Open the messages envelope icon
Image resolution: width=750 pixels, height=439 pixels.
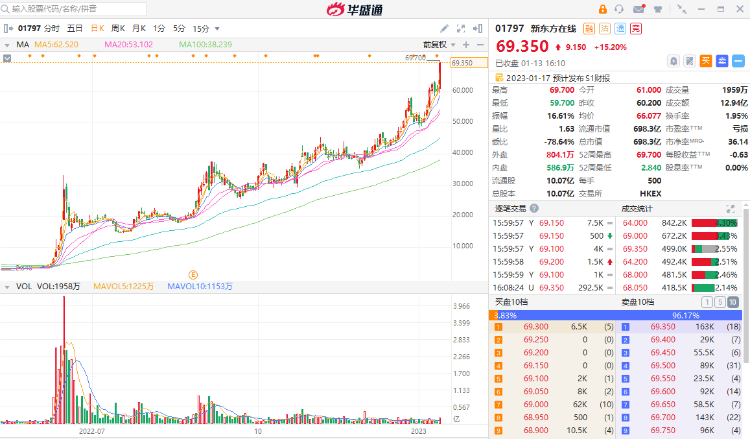[x=639, y=9]
